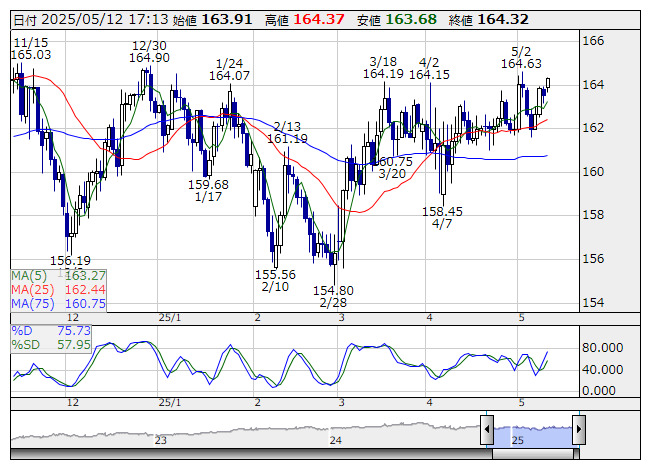This screenshot has width=653, height=470.
Task: Click the 1/17 trough label 159.68
Action: point(208,191)
